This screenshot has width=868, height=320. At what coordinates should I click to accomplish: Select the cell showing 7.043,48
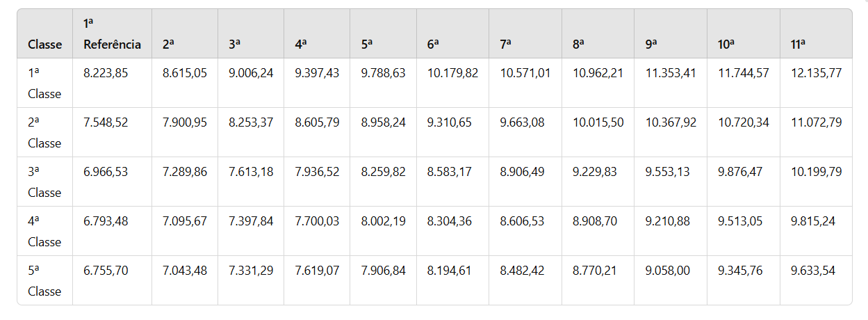coord(185,271)
